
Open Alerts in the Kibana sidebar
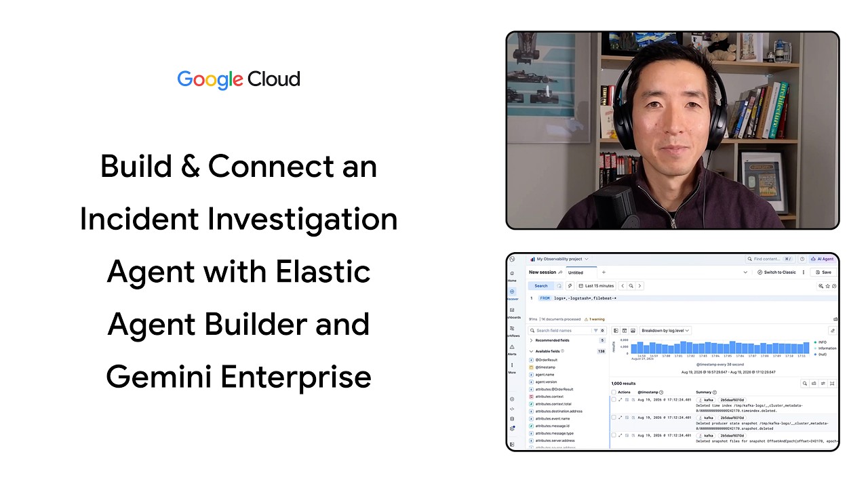[512, 349]
